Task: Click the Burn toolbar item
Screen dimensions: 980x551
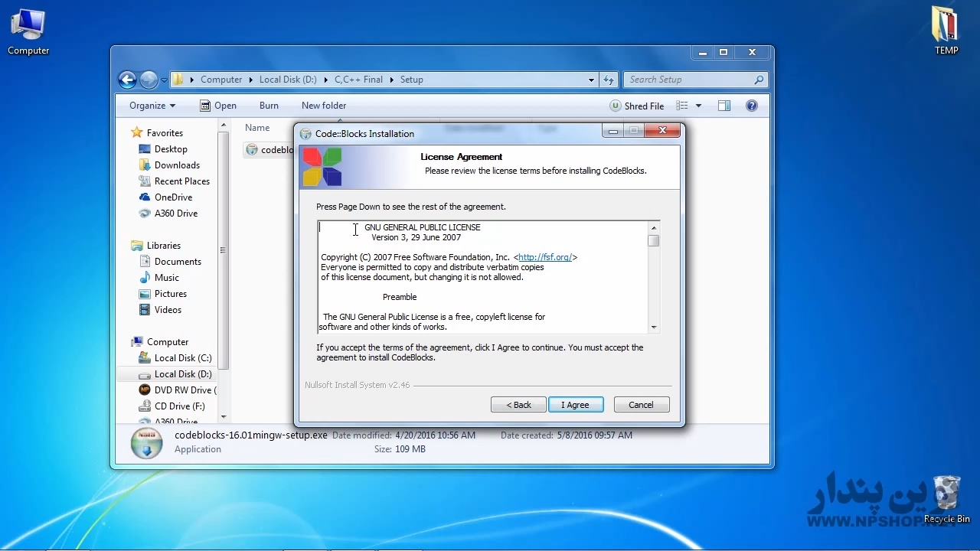Action: point(269,106)
